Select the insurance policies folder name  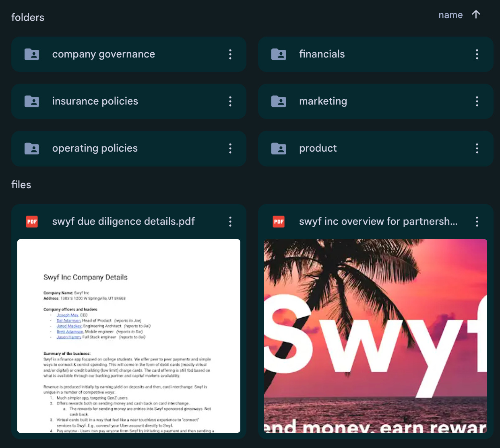coord(95,101)
